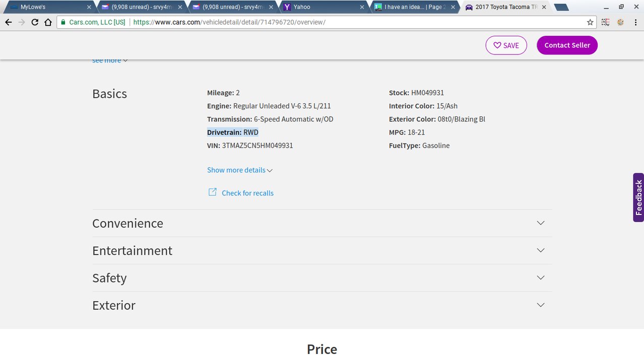The width and height of the screenshot is (644, 362).
Task: Open the Feedback side tab
Action: tap(638, 197)
